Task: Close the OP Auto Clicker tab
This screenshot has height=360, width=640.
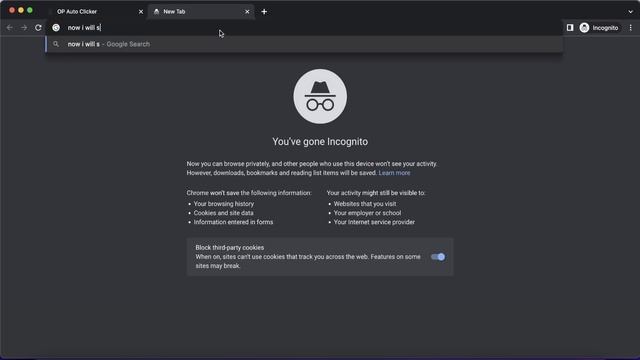Action: pyautogui.click(x=141, y=12)
